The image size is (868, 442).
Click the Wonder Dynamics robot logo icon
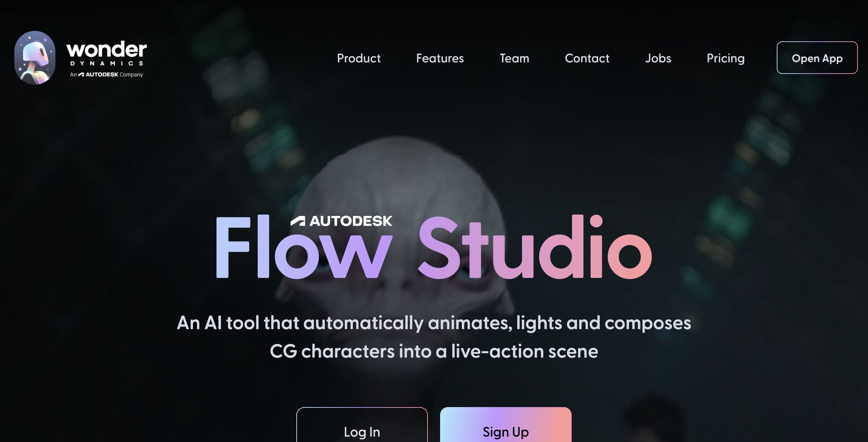(x=35, y=58)
